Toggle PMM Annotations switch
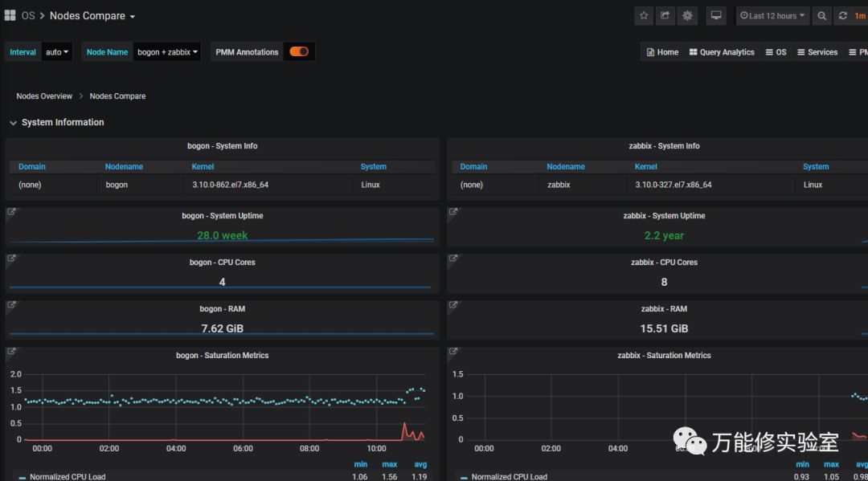Image resolution: width=868 pixels, height=481 pixels. 299,51
